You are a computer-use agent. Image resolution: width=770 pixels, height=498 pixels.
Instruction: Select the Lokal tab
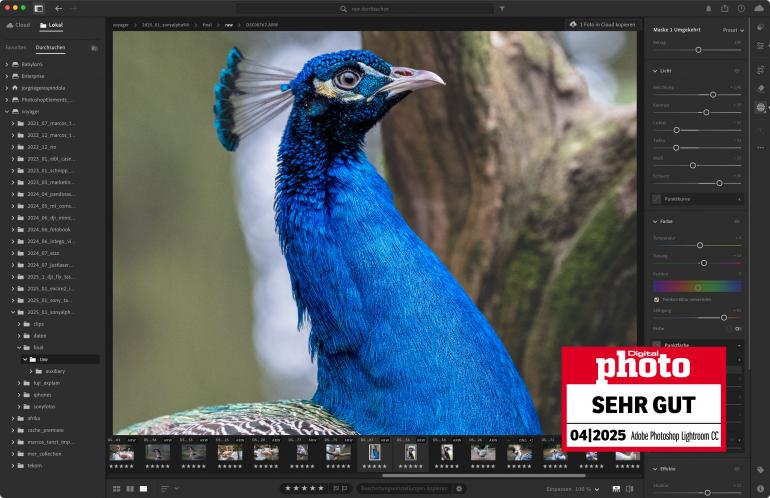tap(51, 25)
